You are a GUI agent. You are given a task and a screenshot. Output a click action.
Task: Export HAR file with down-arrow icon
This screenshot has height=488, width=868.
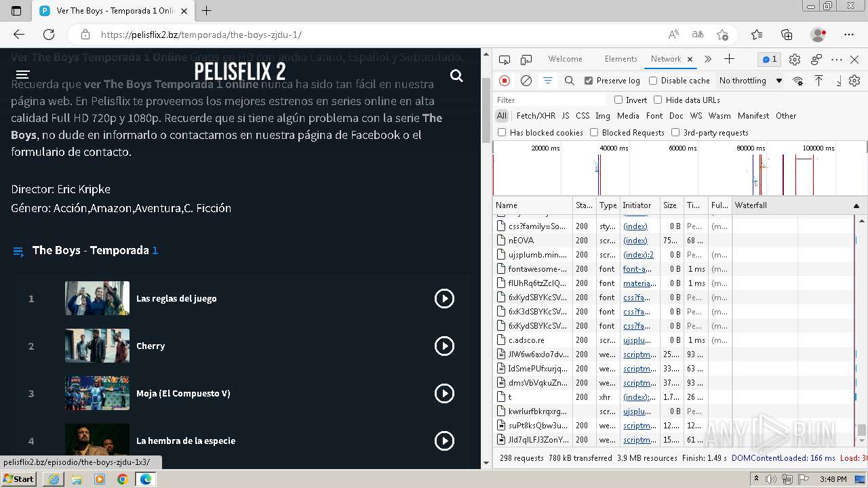[839, 81]
